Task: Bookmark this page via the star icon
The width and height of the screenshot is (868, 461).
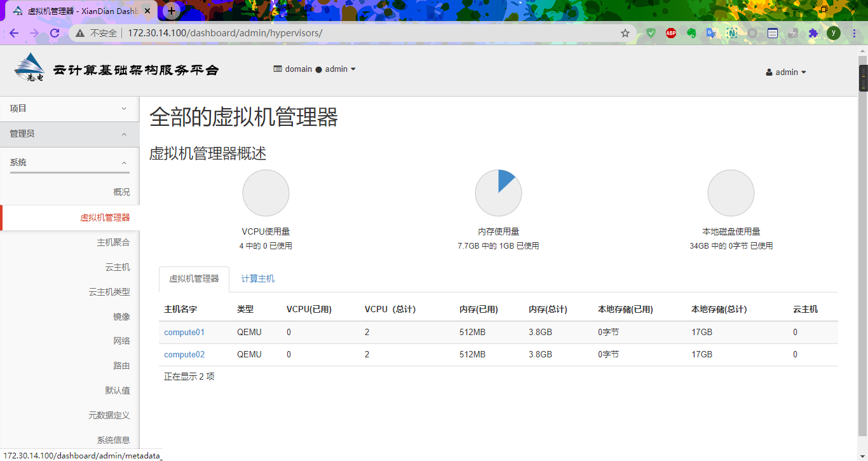Action: [625, 32]
